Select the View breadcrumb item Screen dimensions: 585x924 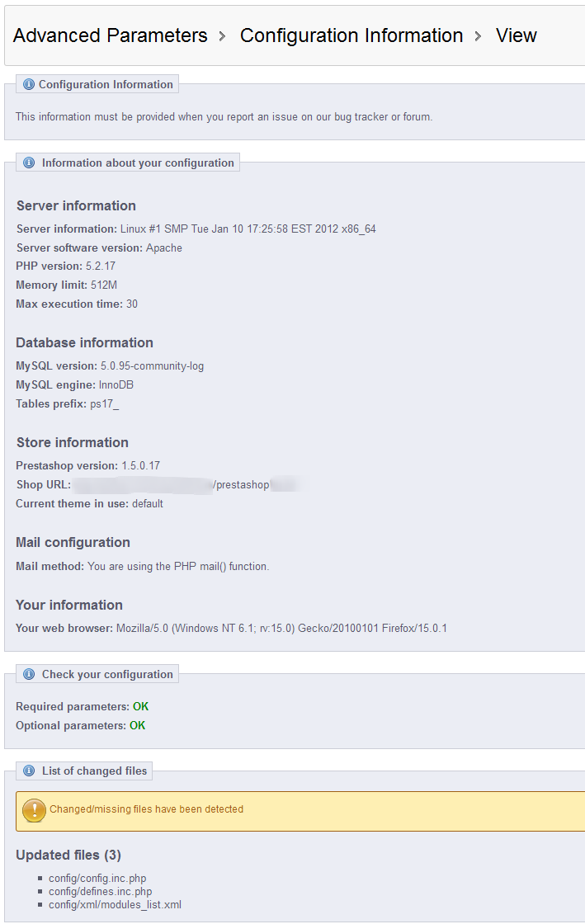pyautogui.click(x=516, y=35)
